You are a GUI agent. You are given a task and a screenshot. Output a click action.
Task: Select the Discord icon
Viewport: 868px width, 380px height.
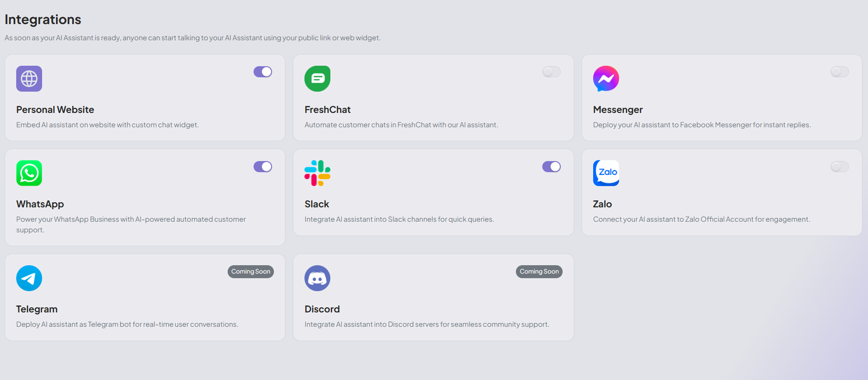pyautogui.click(x=317, y=278)
